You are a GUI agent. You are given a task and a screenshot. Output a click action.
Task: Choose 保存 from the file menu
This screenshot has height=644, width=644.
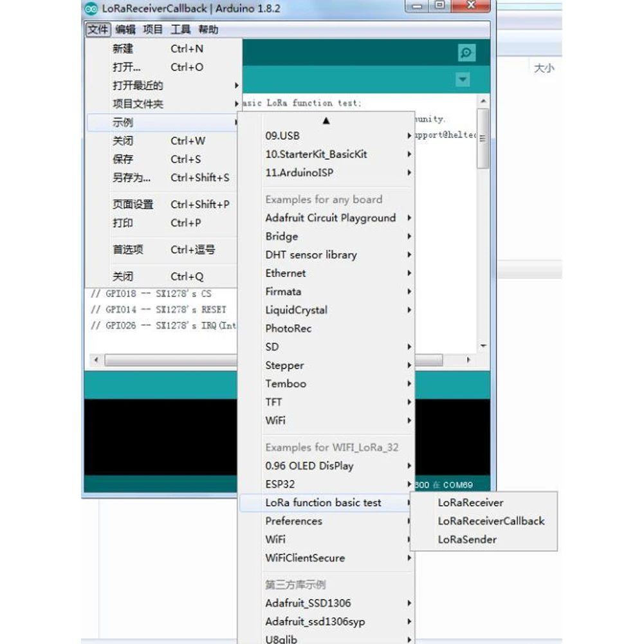[163, 160]
